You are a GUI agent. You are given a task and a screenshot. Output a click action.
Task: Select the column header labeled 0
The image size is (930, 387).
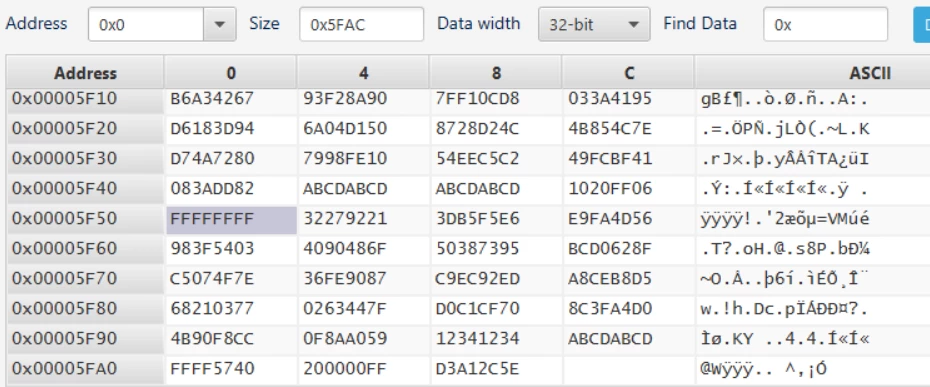(231, 73)
